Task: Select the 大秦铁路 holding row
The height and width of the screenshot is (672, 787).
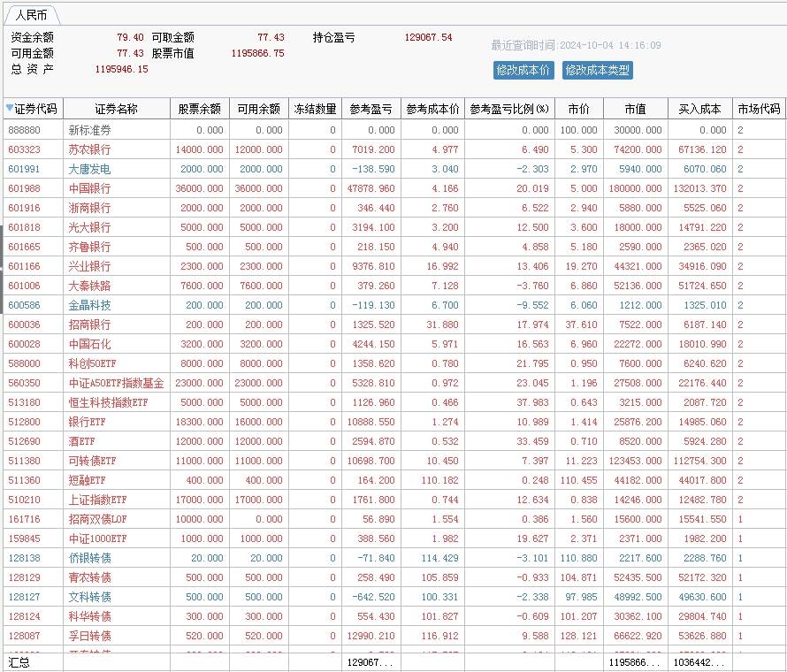Action: tap(393, 286)
